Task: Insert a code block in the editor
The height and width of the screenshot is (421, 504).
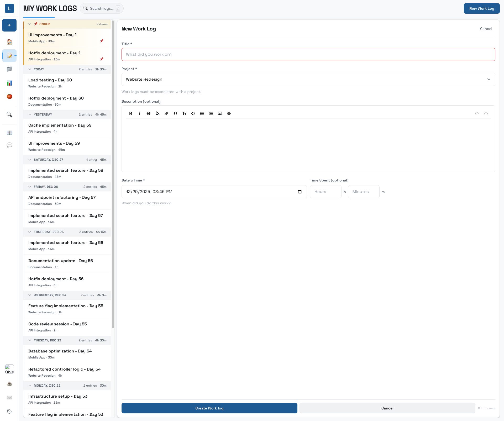Action: 193,113
